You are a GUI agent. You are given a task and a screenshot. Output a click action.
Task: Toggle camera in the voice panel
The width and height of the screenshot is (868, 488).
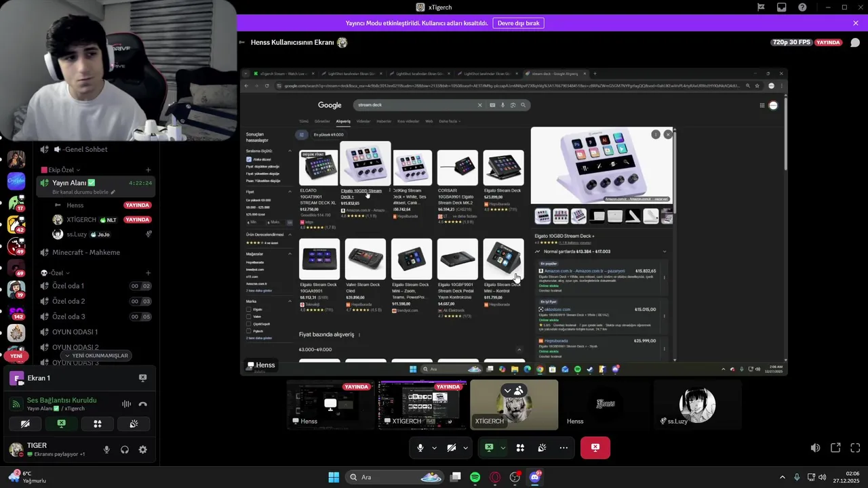[x=25, y=424]
